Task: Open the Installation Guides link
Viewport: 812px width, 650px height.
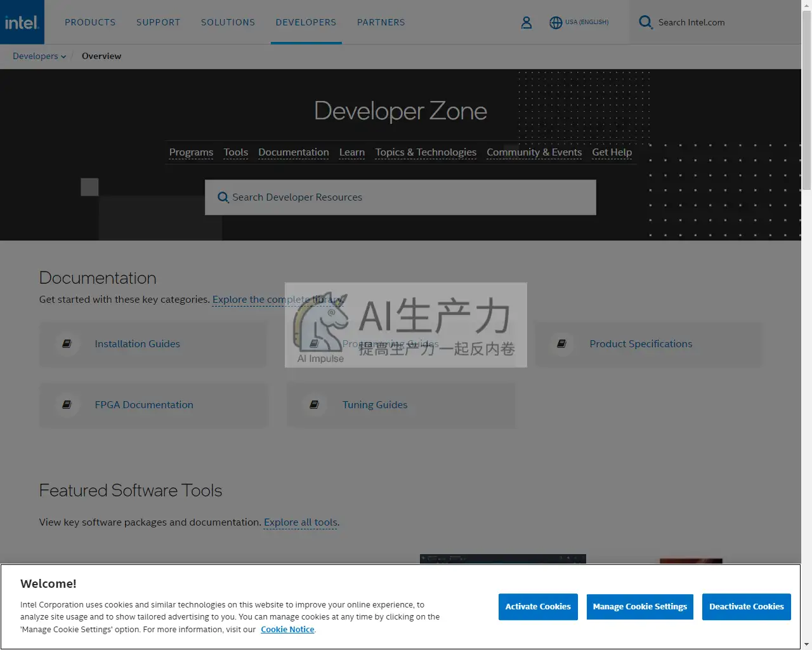Action: tap(138, 343)
